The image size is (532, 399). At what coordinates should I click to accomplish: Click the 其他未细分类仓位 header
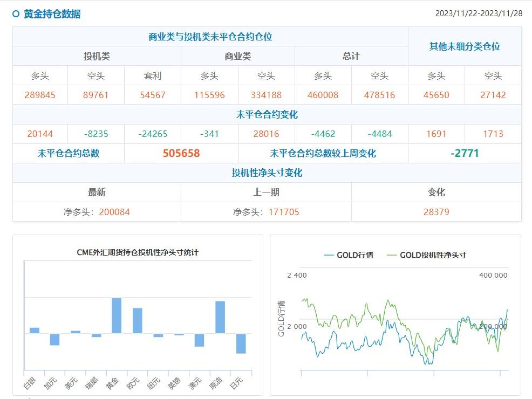point(464,46)
